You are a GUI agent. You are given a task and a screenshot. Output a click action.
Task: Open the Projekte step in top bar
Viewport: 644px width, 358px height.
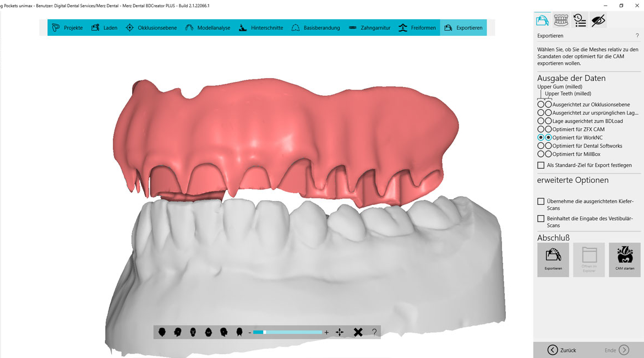(68, 28)
